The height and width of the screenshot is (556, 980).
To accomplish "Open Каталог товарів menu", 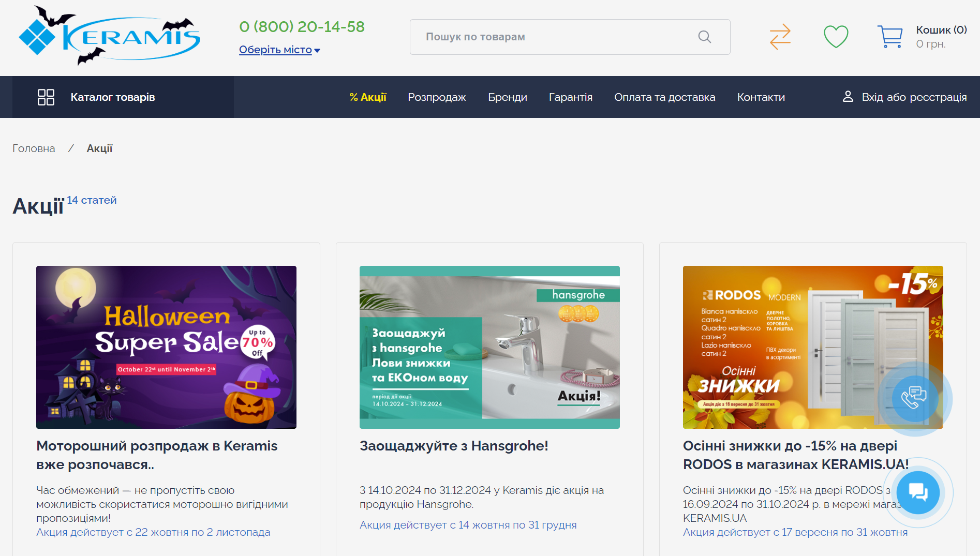I will pos(123,97).
